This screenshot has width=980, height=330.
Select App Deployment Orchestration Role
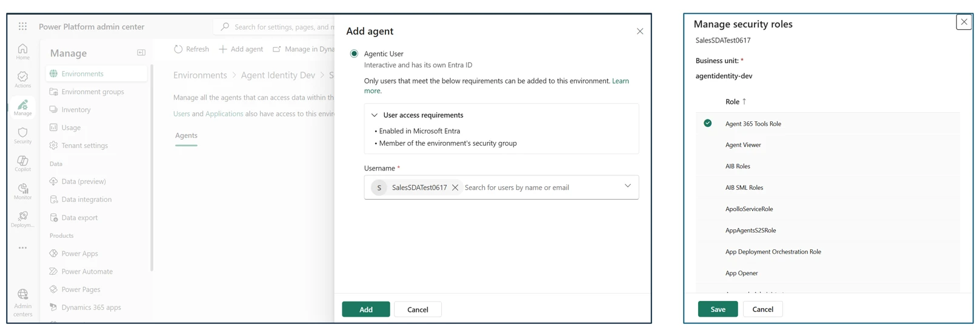(828, 252)
